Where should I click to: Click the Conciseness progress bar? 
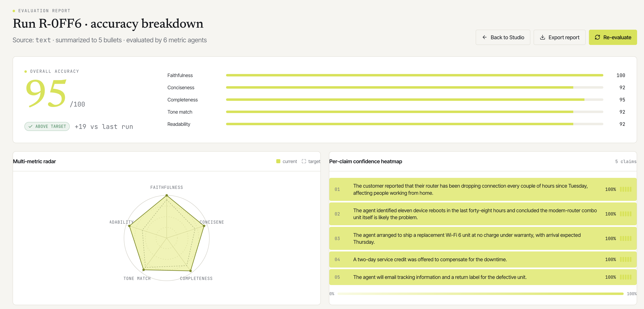click(x=414, y=87)
